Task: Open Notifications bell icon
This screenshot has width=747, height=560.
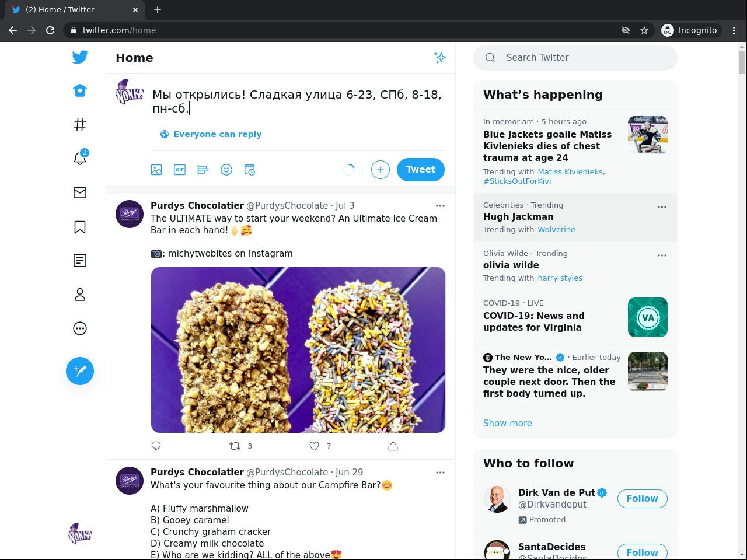Action: pos(80,158)
